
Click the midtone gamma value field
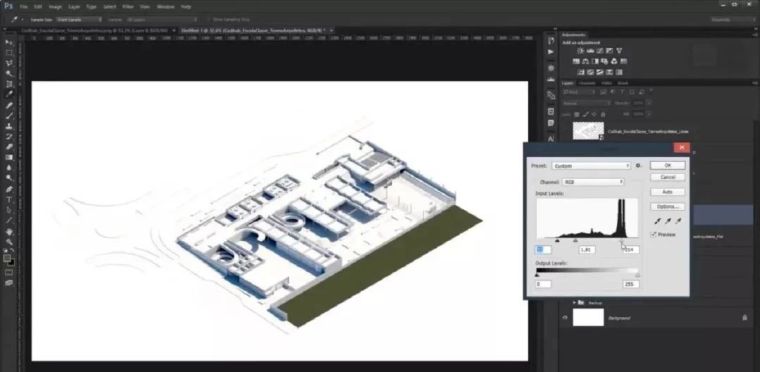[x=587, y=250]
